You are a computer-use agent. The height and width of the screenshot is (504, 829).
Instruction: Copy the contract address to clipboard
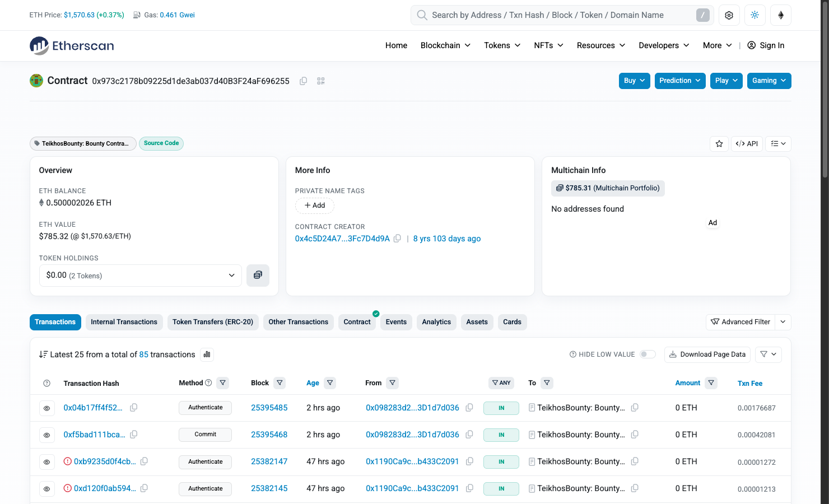(303, 81)
